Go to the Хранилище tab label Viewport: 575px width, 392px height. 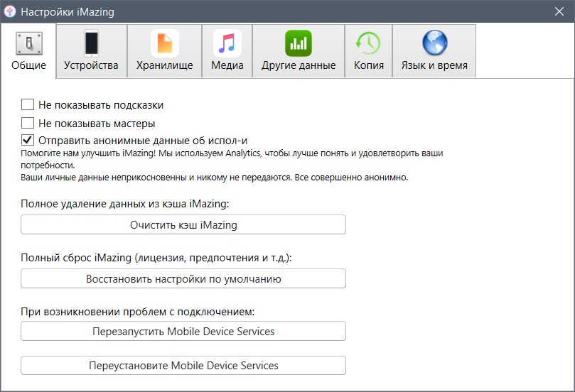pos(164,65)
